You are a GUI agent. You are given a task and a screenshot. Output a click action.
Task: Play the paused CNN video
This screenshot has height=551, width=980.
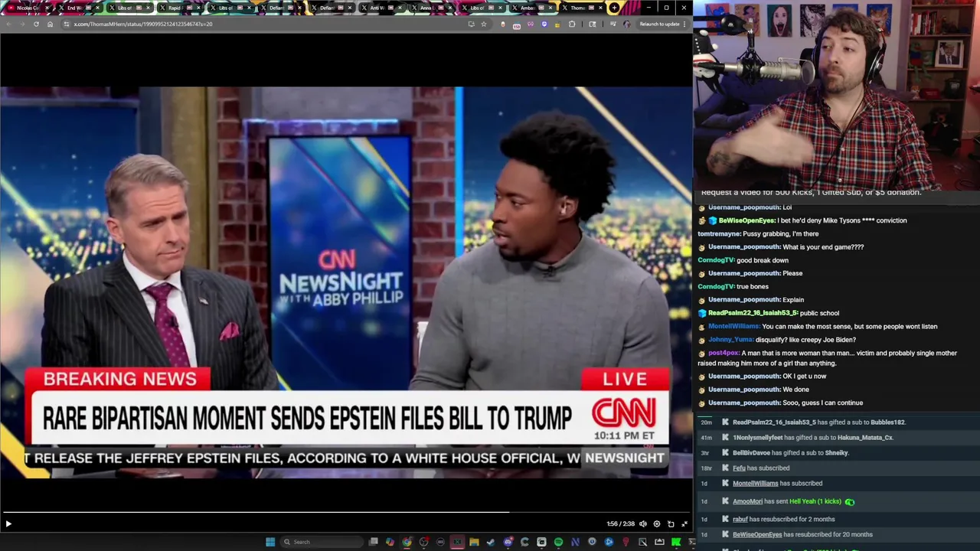point(8,524)
